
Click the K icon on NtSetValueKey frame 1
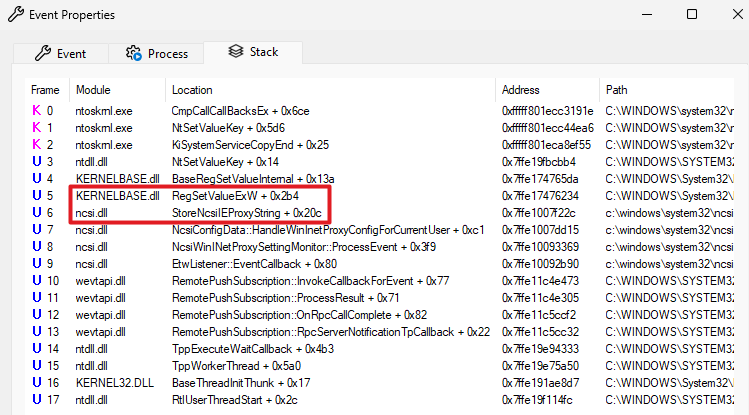[37, 128]
